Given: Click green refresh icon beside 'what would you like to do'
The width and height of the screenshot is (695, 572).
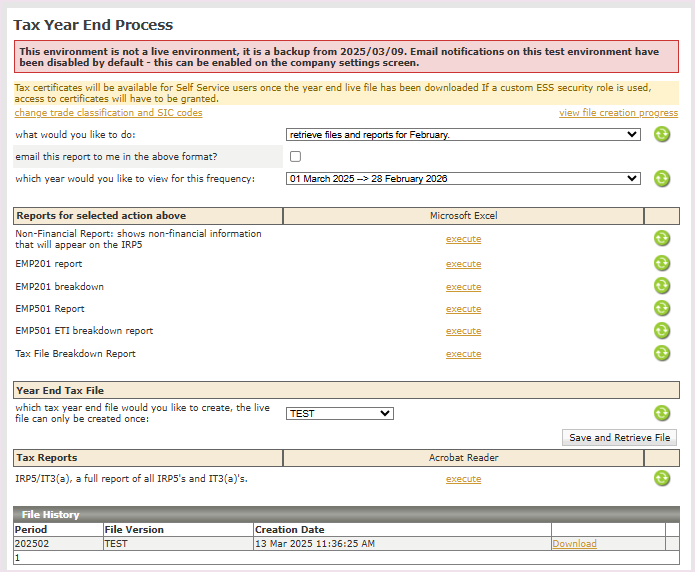Looking at the screenshot, I should [x=661, y=135].
